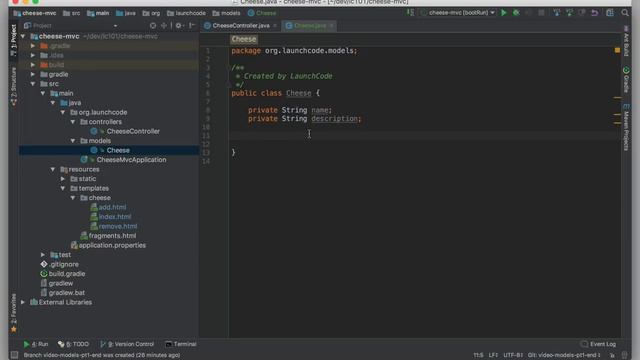Open Project panel settings gear

tap(179, 25)
